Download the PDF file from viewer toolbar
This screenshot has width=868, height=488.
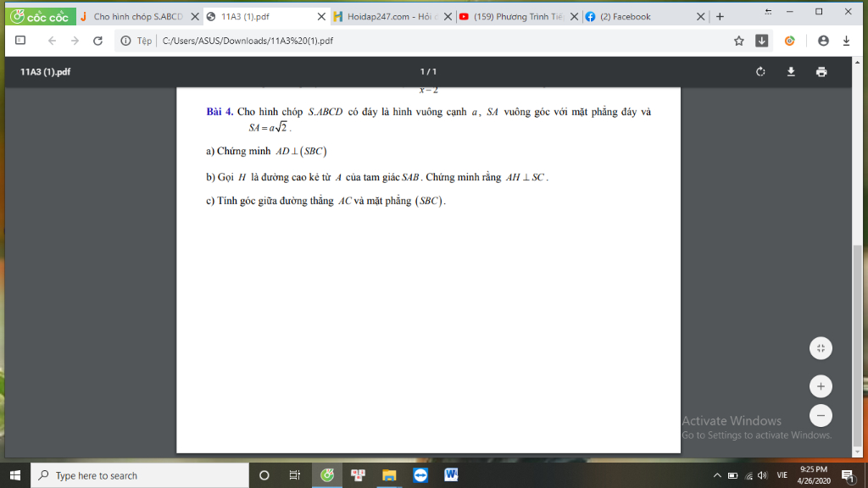click(x=791, y=71)
